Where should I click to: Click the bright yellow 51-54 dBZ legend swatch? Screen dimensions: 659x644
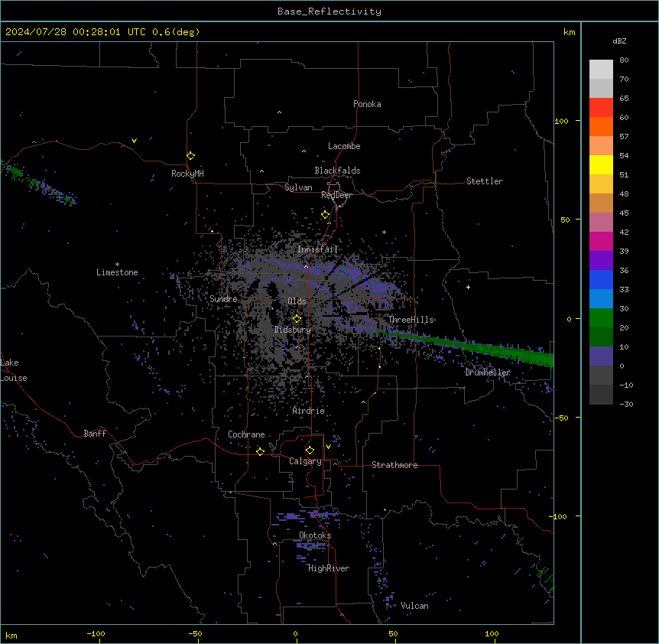click(601, 164)
